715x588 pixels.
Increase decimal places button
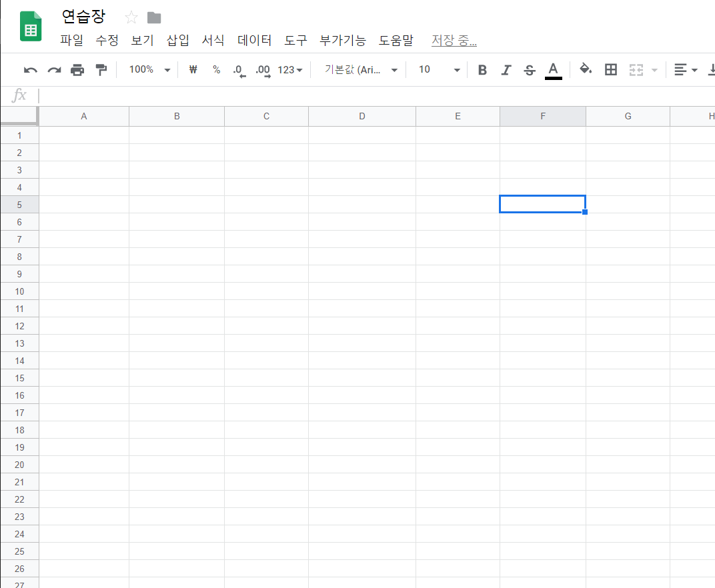(263, 71)
